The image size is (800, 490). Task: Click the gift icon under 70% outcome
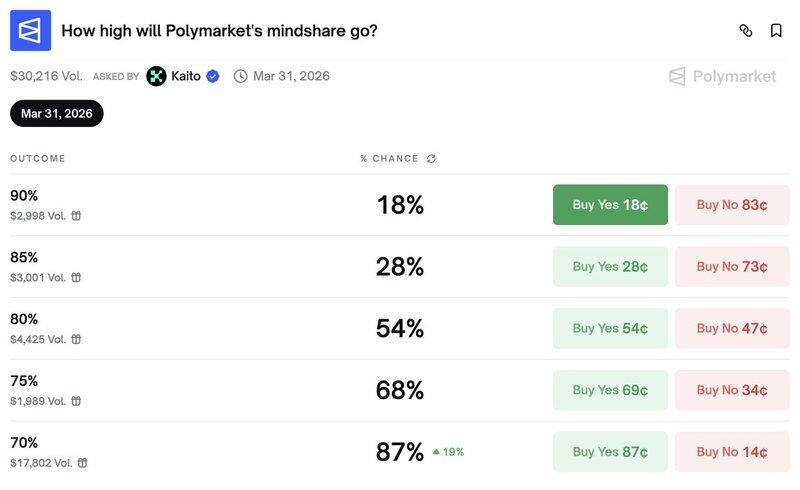pos(82,463)
